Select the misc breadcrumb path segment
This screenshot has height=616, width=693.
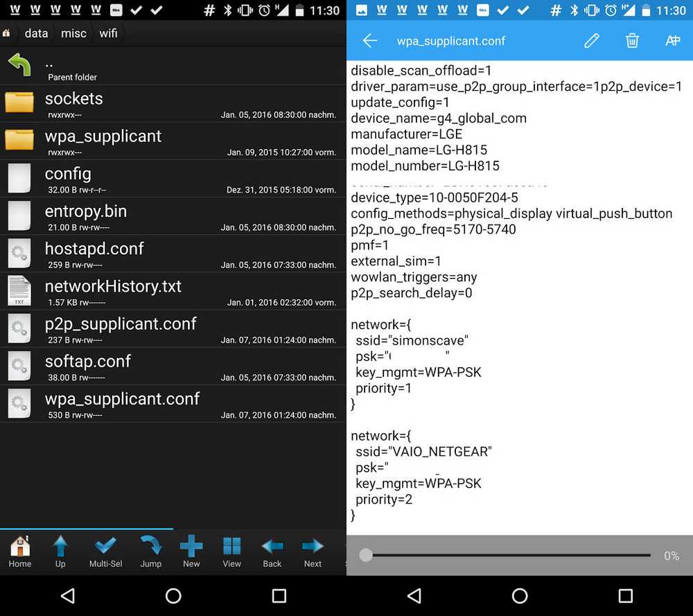[73, 33]
